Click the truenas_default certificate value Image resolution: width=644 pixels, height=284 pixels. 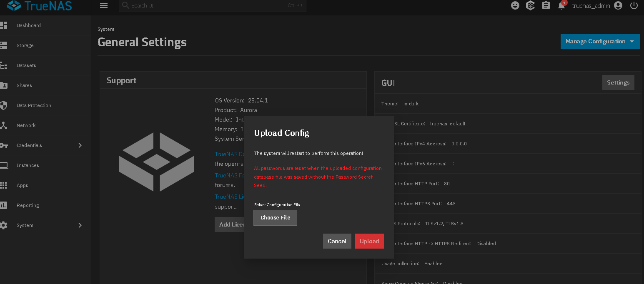(448, 124)
